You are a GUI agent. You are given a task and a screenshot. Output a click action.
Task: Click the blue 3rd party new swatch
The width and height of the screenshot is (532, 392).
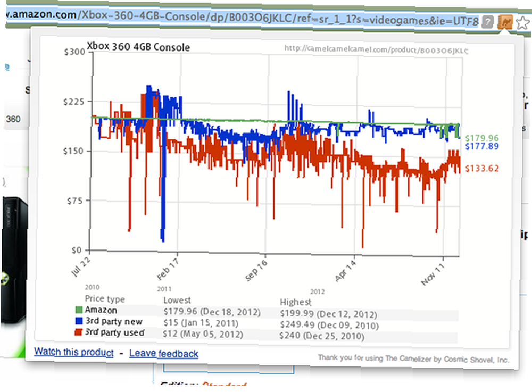pyautogui.click(x=79, y=320)
